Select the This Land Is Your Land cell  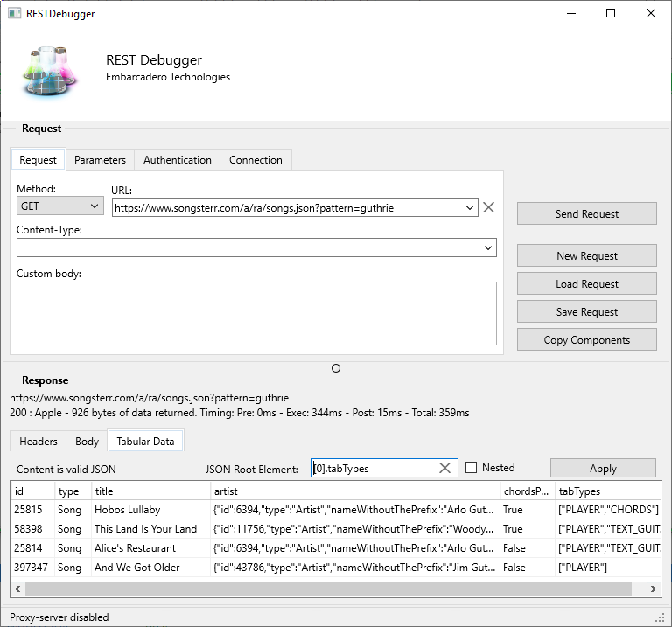point(150,529)
